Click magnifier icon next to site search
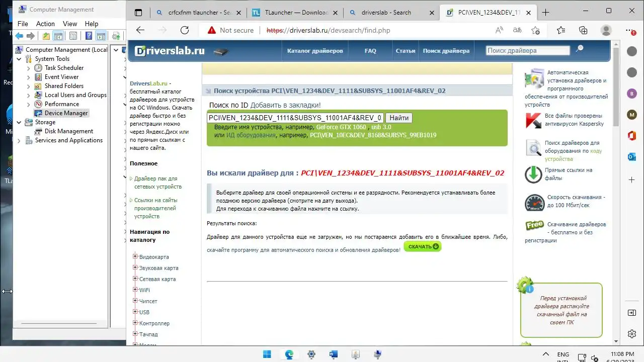Viewport: 644px width, 362px height. coord(580,49)
